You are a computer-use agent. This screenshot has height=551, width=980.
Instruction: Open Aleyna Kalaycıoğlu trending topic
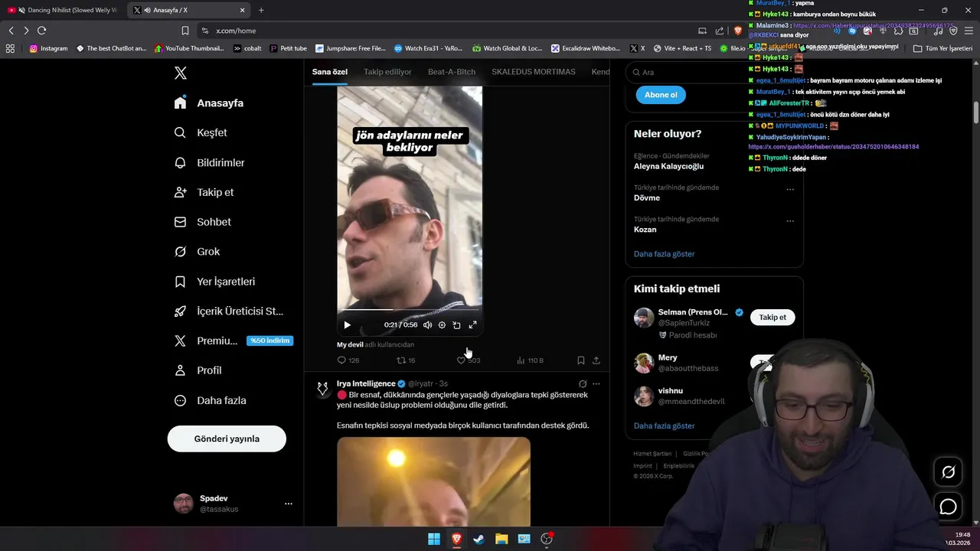pyautogui.click(x=668, y=166)
